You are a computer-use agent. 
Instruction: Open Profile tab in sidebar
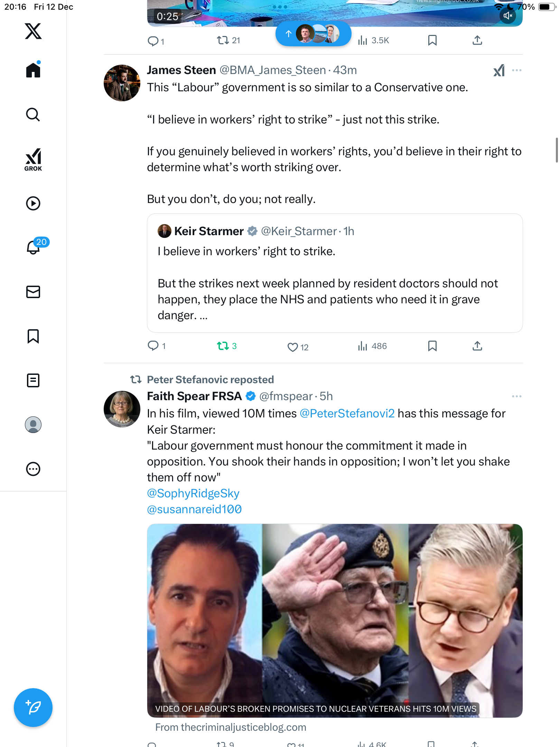coord(33,425)
